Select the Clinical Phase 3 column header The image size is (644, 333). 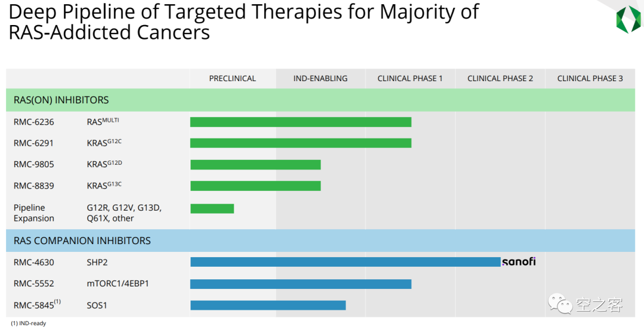point(590,78)
